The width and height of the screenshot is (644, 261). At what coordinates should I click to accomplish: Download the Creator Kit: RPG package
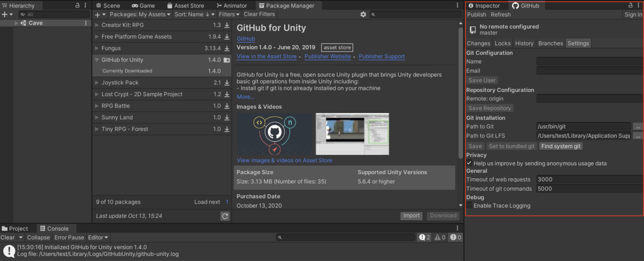[226, 25]
